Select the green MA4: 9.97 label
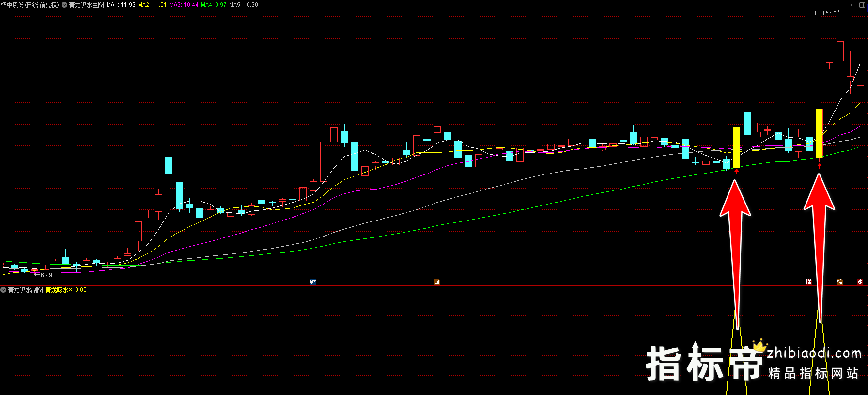The width and height of the screenshot is (868, 395). point(214,5)
